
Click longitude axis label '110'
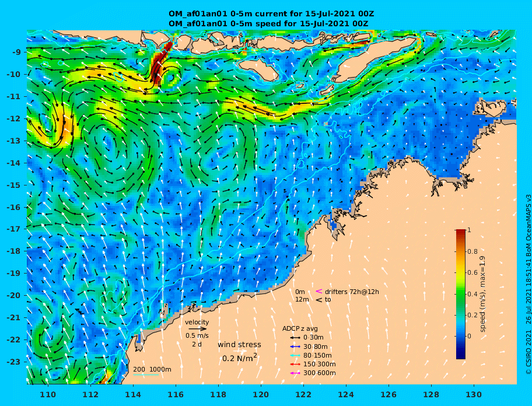coord(48,394)
